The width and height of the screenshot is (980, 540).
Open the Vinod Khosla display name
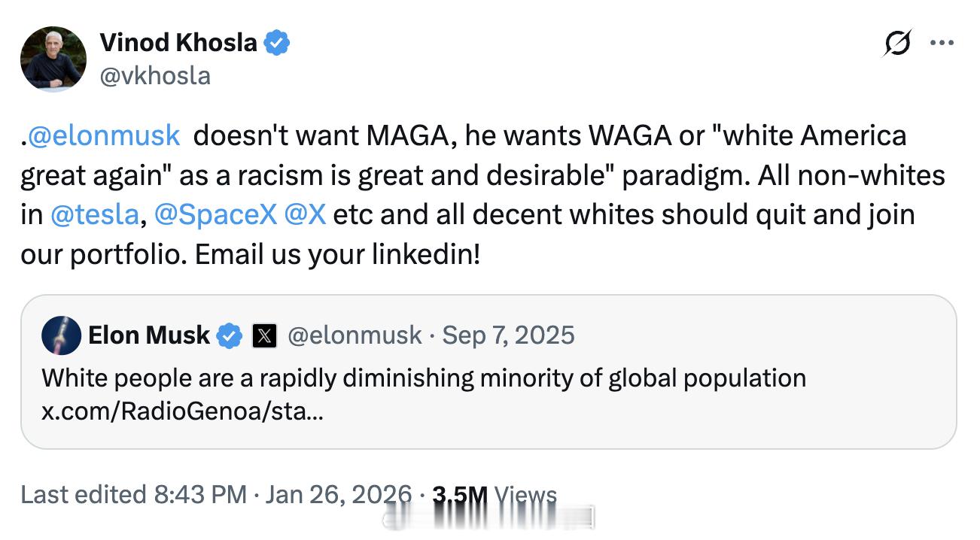pyautogui.click(x=178, y=43)
